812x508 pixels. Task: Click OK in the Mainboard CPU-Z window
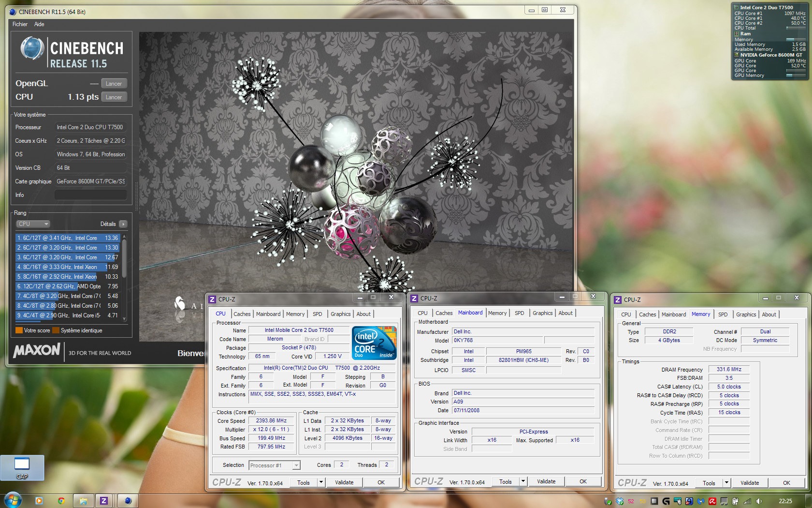[583, 481]
